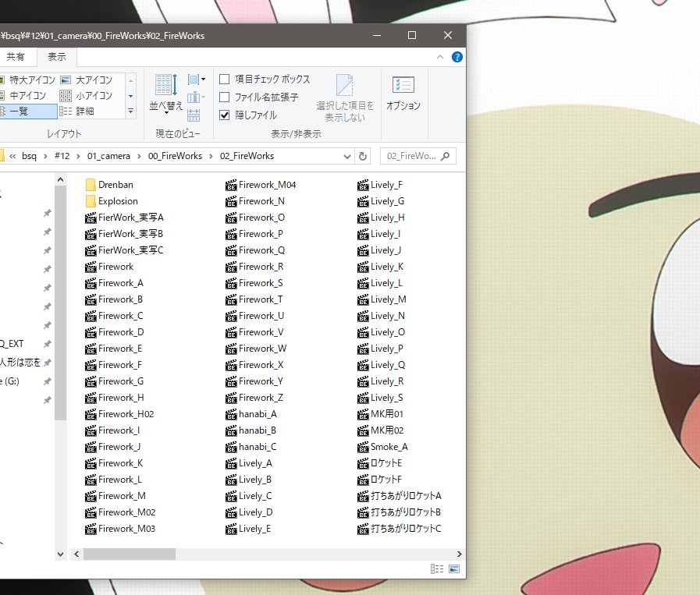Image resolution: width=700 pixels, height=595 pixels.
Task: Enable item check boxes (項目チェック ボックス)
Action: (225, 80)
